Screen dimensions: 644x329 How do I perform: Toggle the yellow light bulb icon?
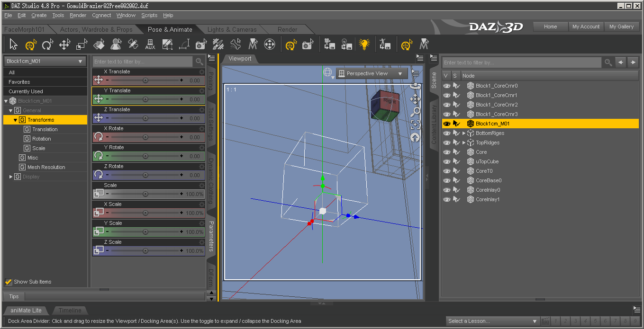point(364,45)
